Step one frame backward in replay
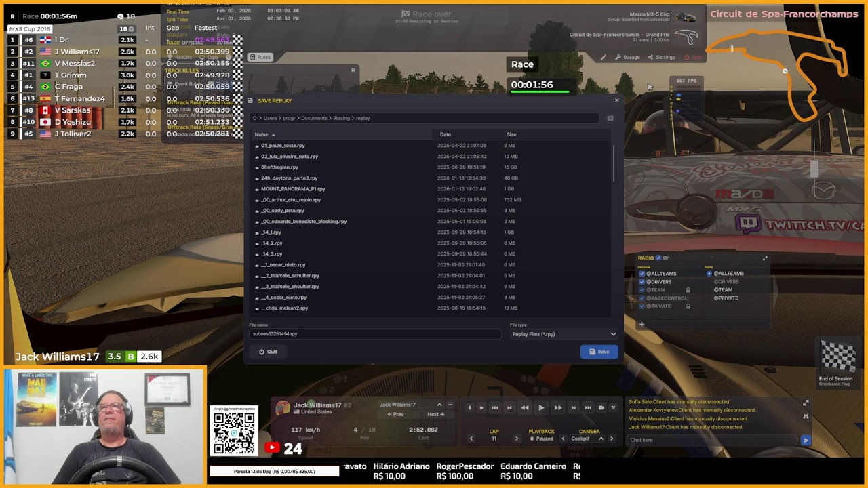This screenshot has width=868, height=488. click(510, 407)
